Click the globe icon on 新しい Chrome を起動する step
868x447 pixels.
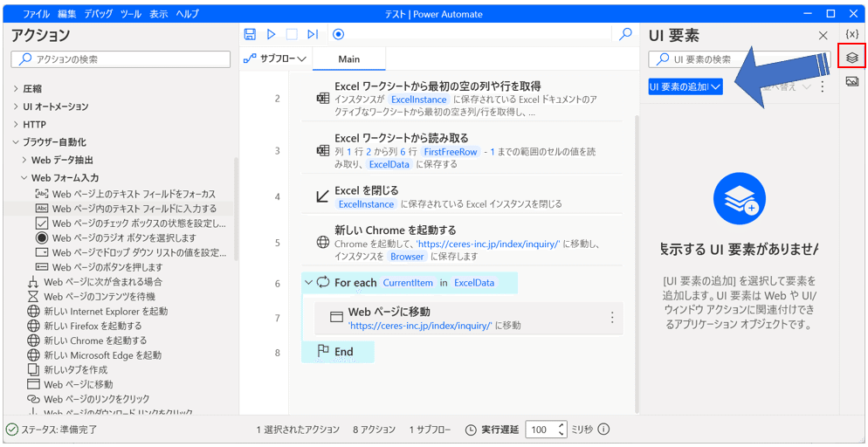pyautogui.click(x=322, y=243)
